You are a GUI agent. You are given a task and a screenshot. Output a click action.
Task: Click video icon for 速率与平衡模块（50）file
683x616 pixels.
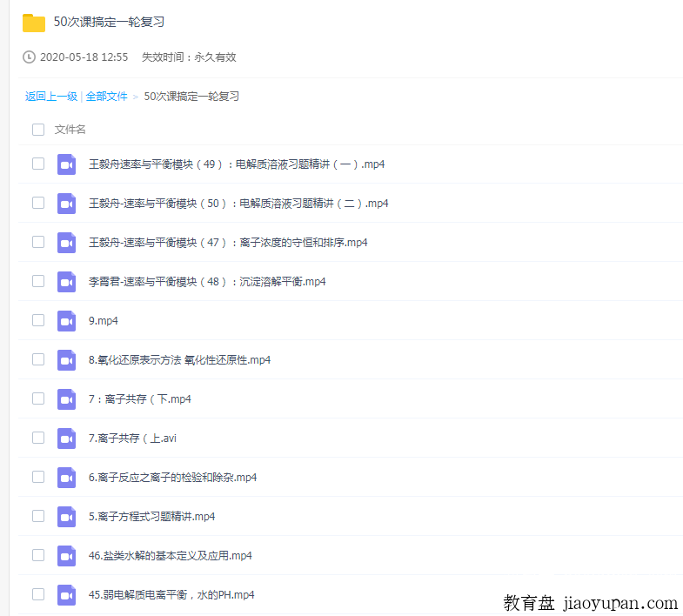click(66, 204)
